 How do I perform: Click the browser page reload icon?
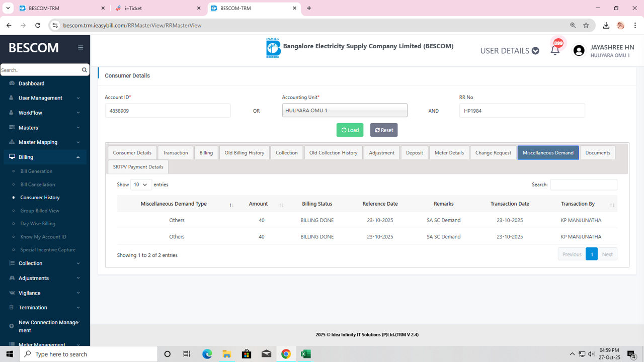click(38, 25)
